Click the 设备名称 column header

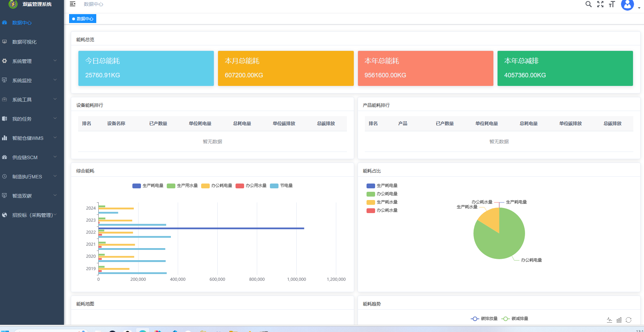[116, 123]
